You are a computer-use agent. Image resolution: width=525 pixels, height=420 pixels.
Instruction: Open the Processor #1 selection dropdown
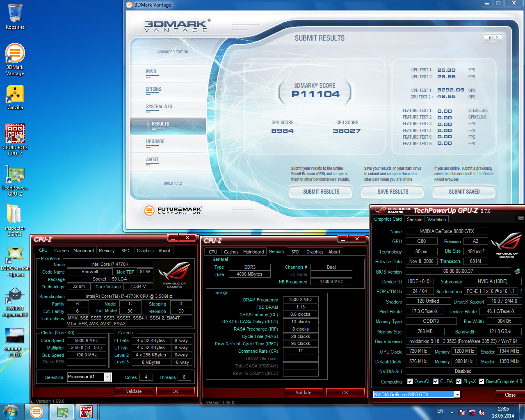point(107,377)
